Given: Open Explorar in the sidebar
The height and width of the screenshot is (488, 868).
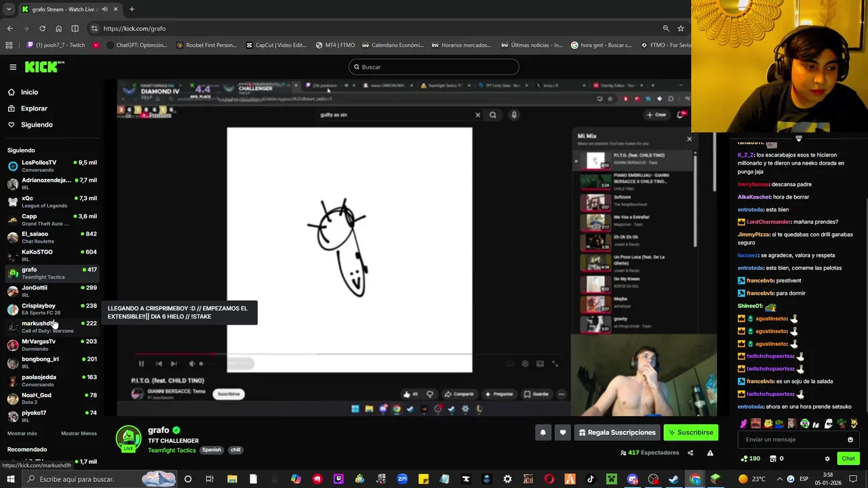Looking at the screenshot, I should click(34, 108).
